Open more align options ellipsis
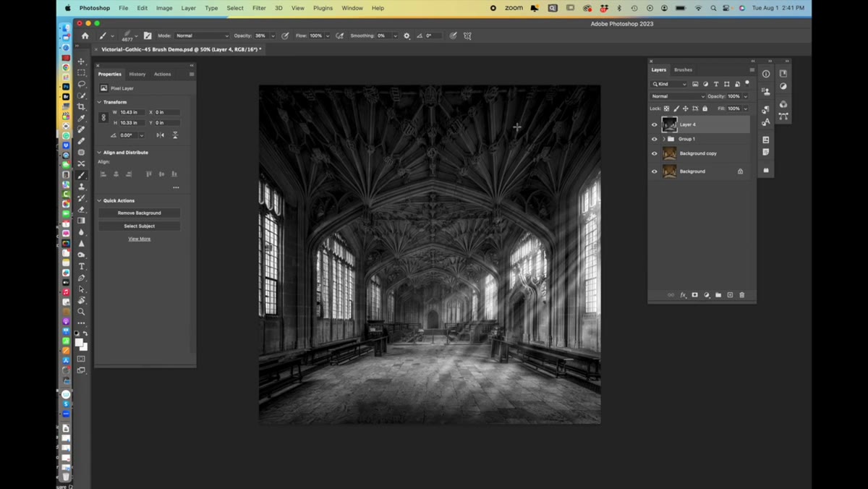Image resolution: width=868 pixels, height=489 pixels. click(176, 187)
